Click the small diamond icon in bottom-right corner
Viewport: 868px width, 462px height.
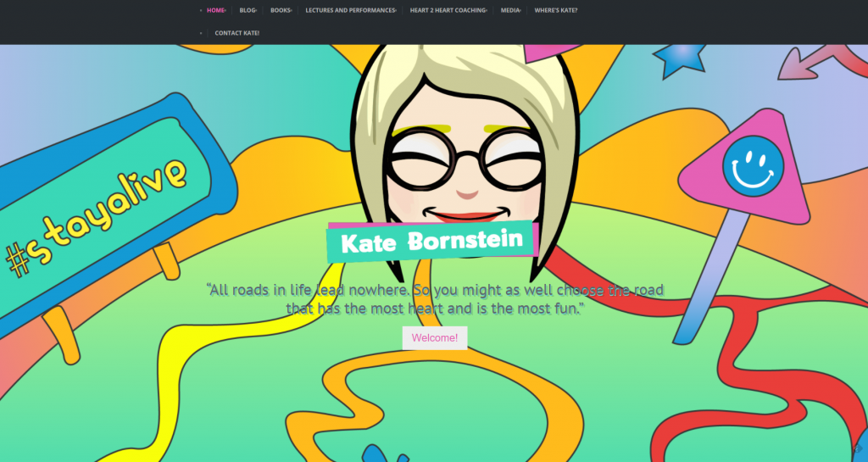[857, 450]
